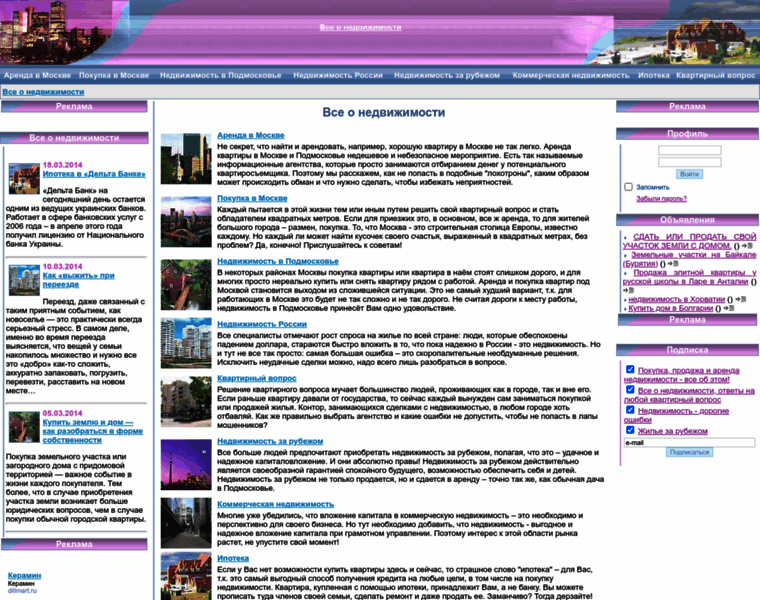Open 'Недвижимость в Подмосковье' navigation item
This screenshot has width=760, height=600.
(x=221, y=75)
